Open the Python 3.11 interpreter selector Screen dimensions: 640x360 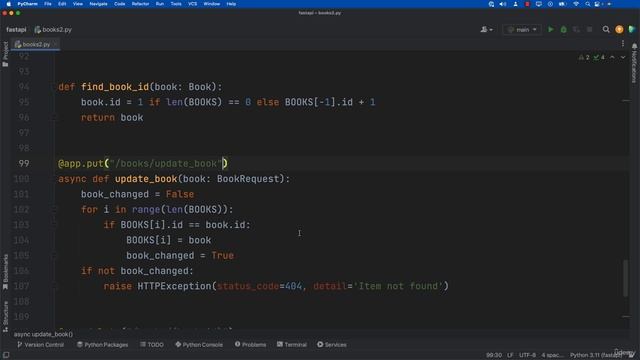[x=596, y=355]
